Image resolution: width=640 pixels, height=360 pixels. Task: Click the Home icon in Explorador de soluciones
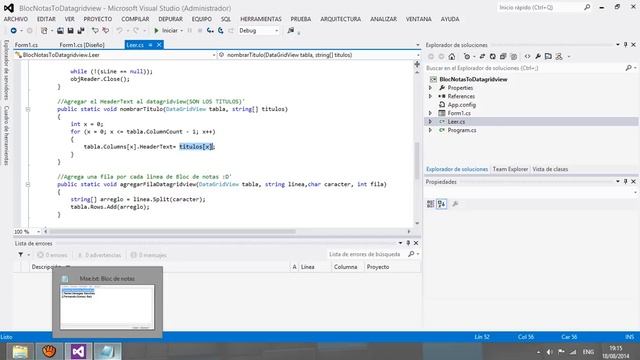[451, 56]
